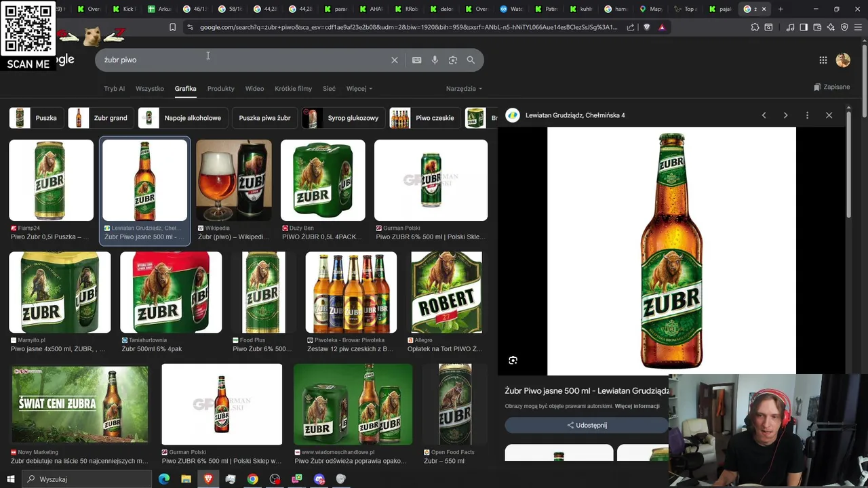Open Microsoft Edge from the taskbar
The width and height of the screenshot is (868, 488).
pos(164,479)
